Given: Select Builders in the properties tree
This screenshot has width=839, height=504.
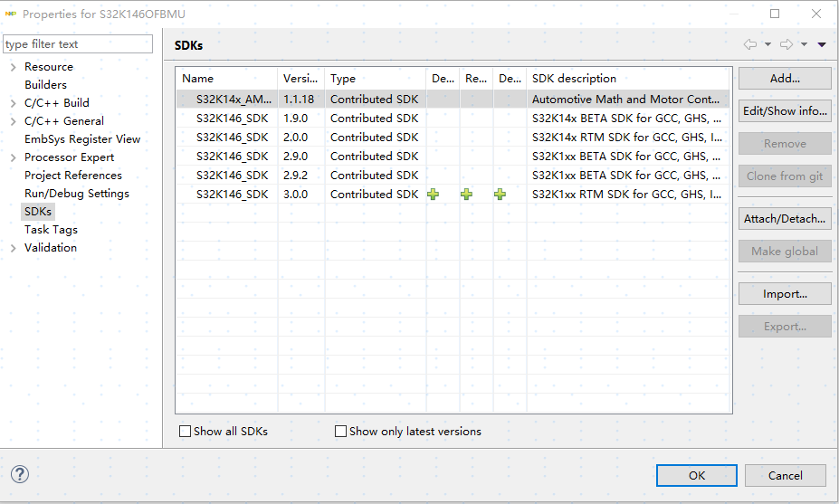Looking at the screenshot, I should pos(45,84).
